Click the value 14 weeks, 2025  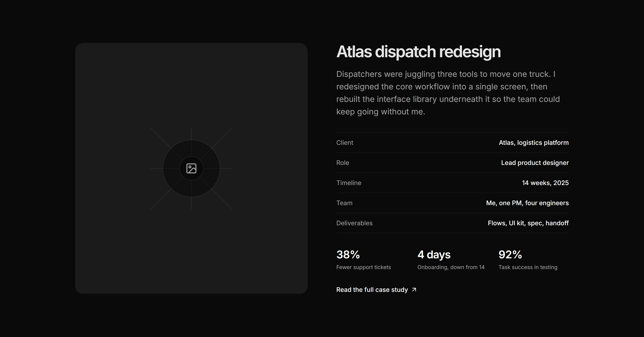point(545,183)
